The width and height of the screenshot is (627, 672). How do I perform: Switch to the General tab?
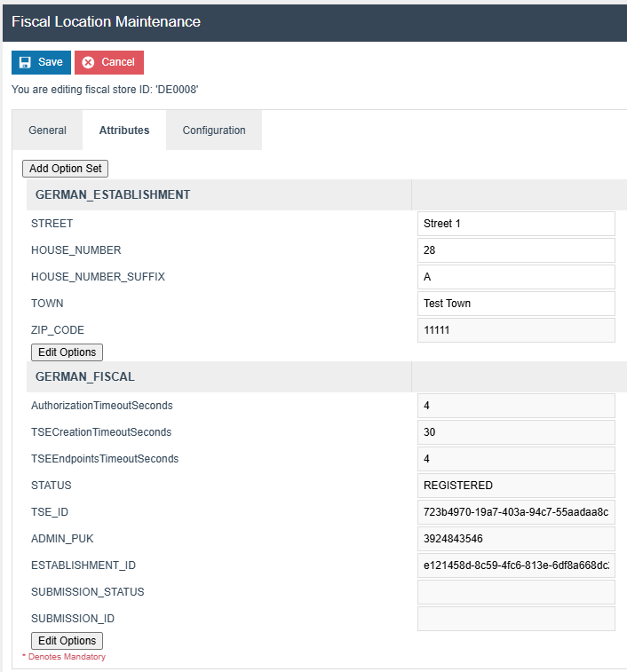tap(47, 130)
